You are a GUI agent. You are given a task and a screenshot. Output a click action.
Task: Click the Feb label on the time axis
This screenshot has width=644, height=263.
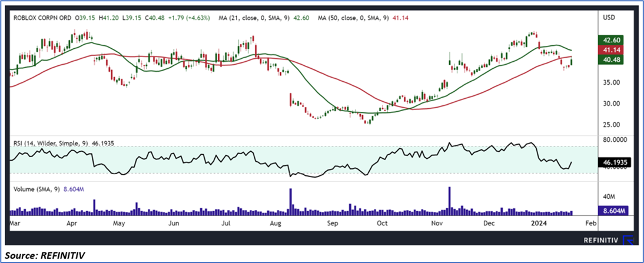590,223
